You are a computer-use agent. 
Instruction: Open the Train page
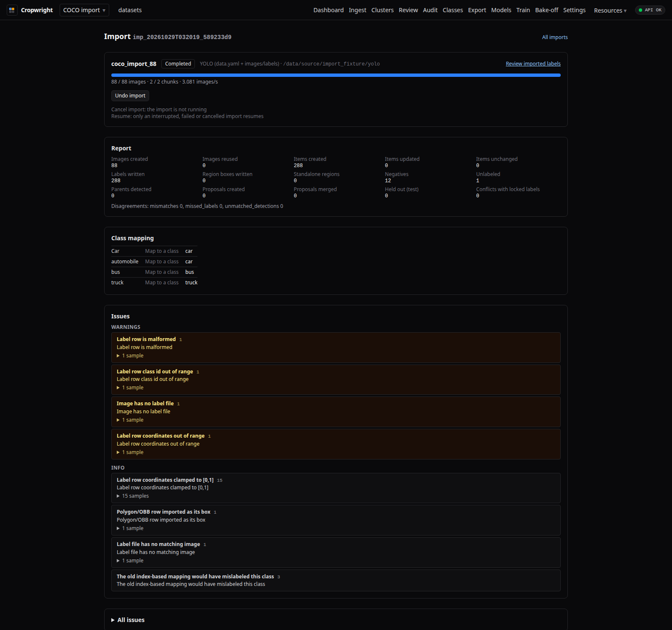523,10
